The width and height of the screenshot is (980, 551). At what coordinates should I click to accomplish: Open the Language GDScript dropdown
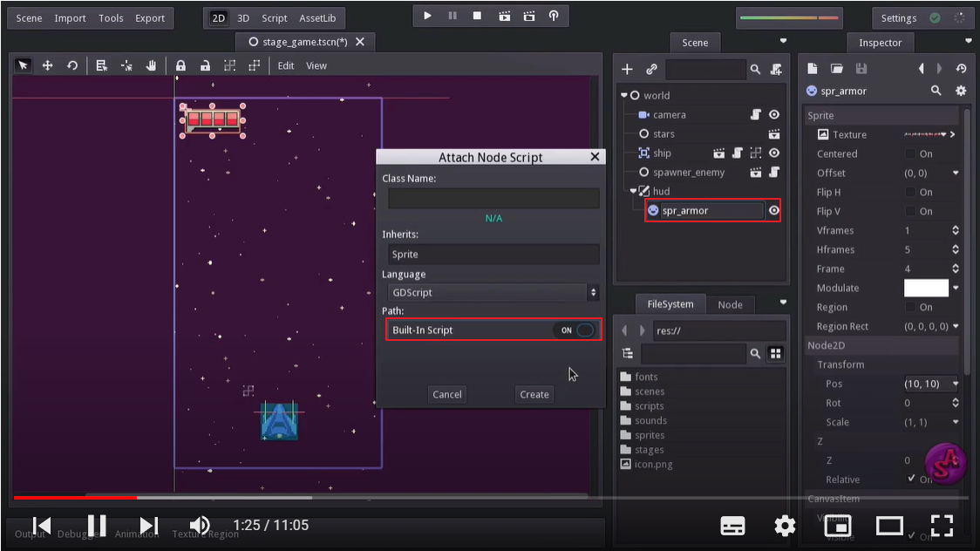(493, 292)
